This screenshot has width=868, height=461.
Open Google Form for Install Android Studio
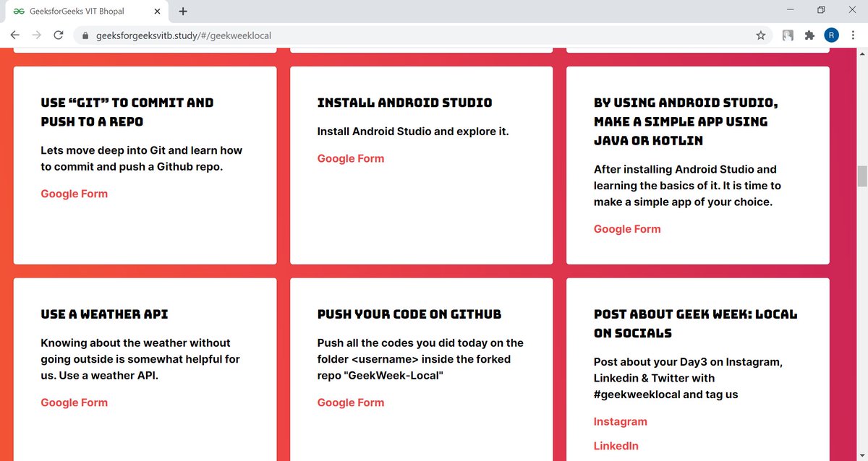coord(351,158)
